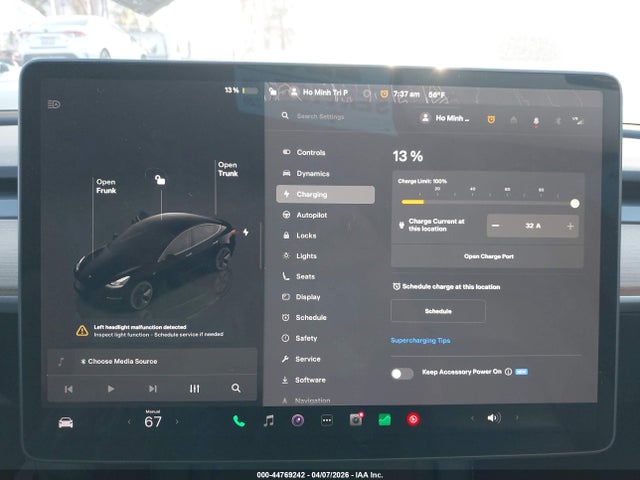Tap the Schedule charging button
The height and width of the screenshot is (480, 640).
point(438,311)
